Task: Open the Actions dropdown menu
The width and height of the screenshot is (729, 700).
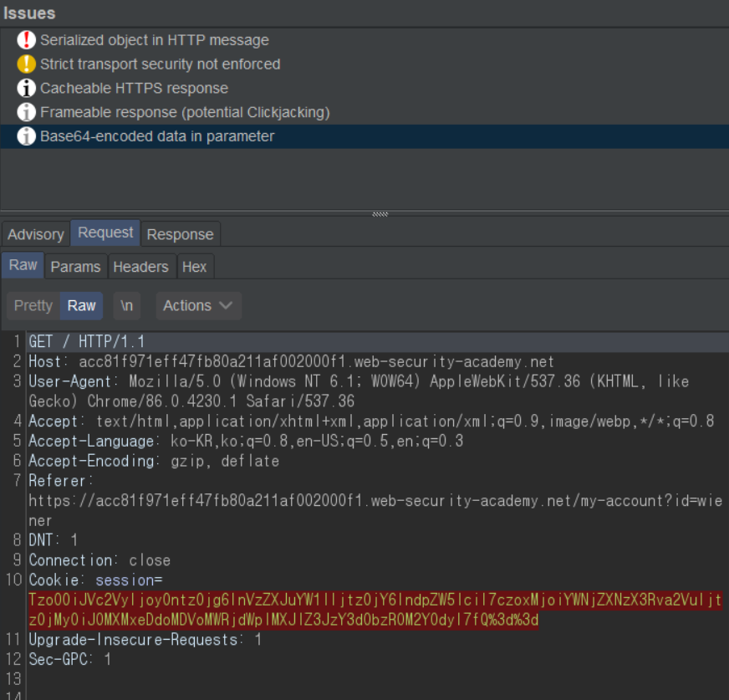Action: pyautogui.click(x=198, y=305)
